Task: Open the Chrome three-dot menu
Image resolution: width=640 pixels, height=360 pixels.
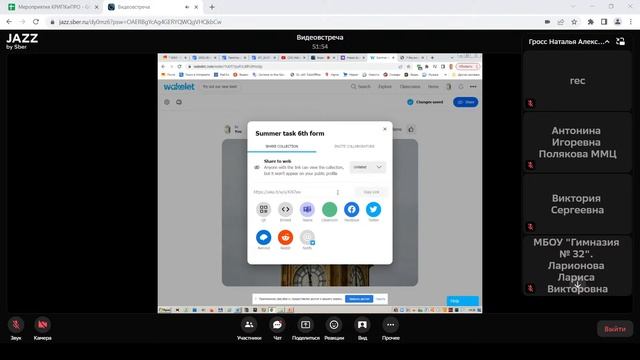Action: [631, 22]
